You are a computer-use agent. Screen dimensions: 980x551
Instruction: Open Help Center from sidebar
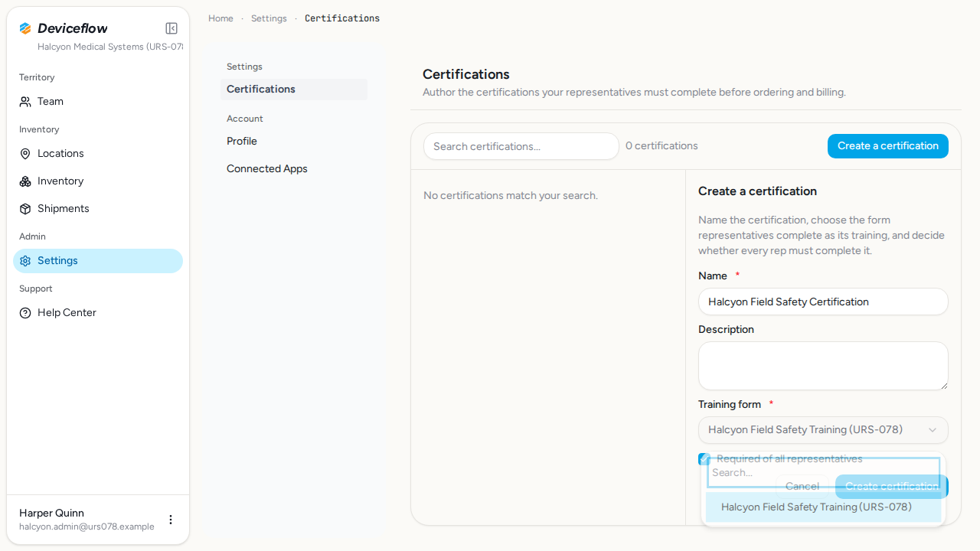98,313
